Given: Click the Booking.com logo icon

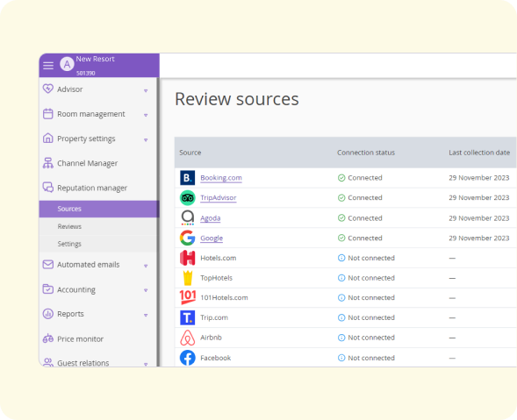Looking at the screenshot, I should tap(187, 178).
